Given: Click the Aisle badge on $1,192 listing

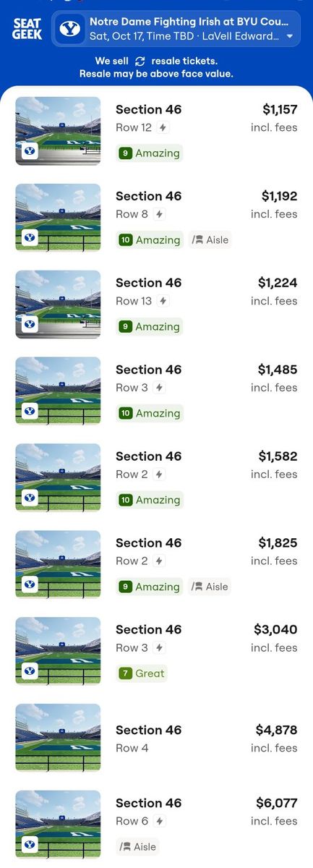Looking at the screenshot, I should click(x=210, y=239).
